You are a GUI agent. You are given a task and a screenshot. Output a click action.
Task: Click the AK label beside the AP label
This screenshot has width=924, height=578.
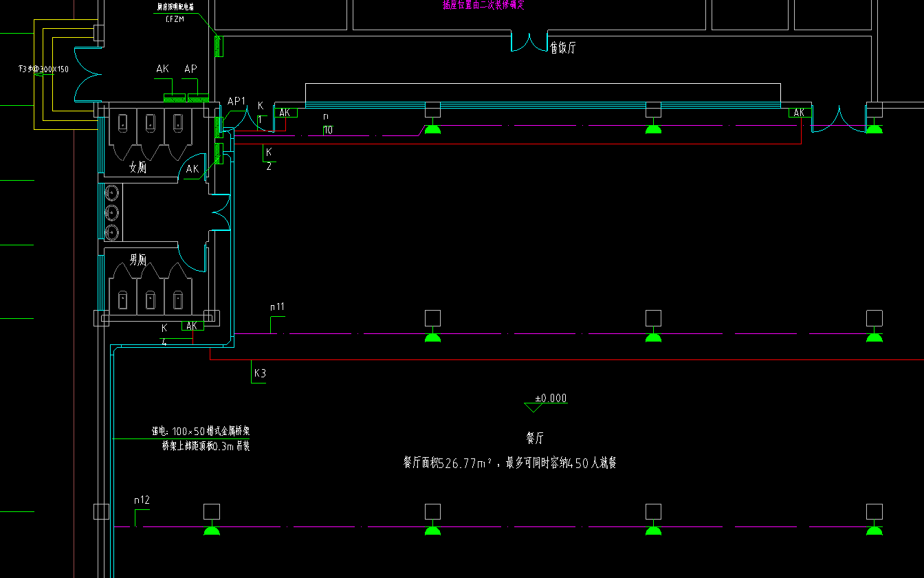click(162, 69)
